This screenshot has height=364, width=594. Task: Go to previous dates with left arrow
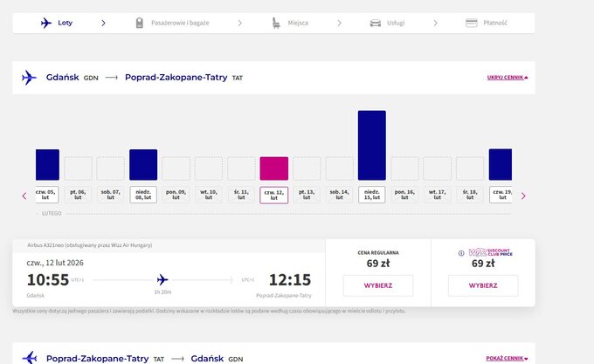pyautogui.click(x=24, y=196)
